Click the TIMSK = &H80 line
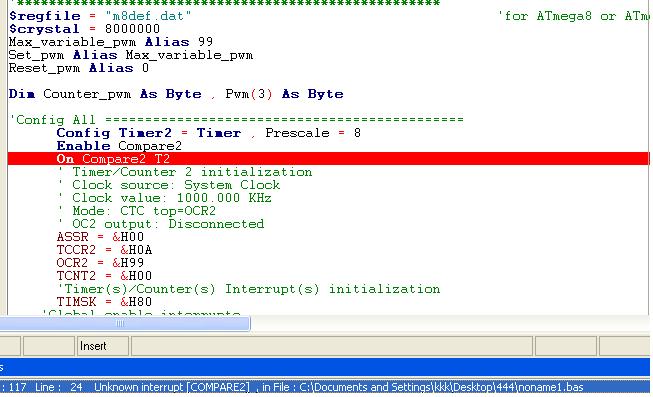The width and height of the screenshot is (653, 397). (x=105, y=302)
